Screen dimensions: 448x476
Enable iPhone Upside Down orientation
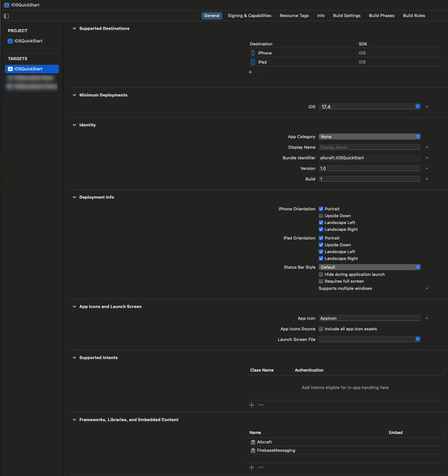[321, 216]
